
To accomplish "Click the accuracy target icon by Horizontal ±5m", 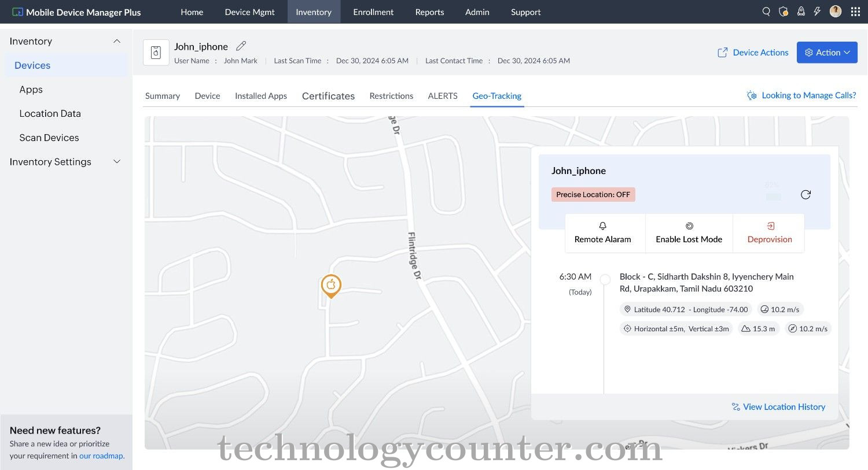I will (x=627, y=328).
